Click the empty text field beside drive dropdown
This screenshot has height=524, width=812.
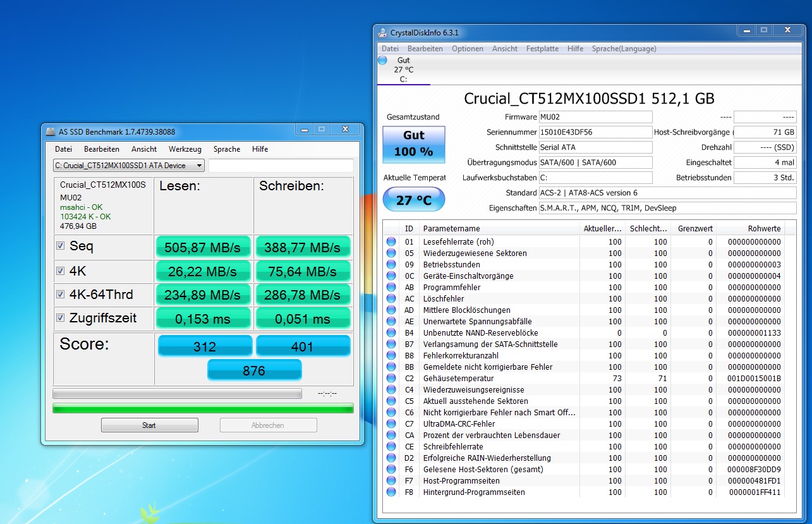[x=281, y=166]
